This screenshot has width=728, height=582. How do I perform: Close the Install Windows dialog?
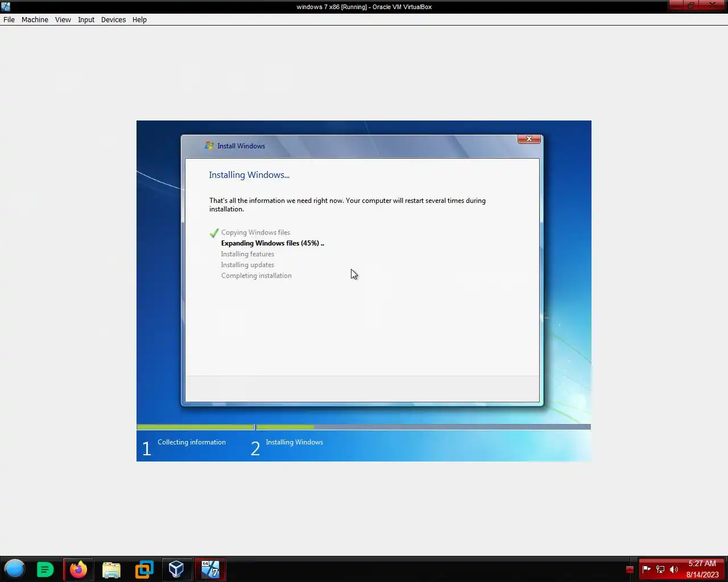[x=529, y=139]
